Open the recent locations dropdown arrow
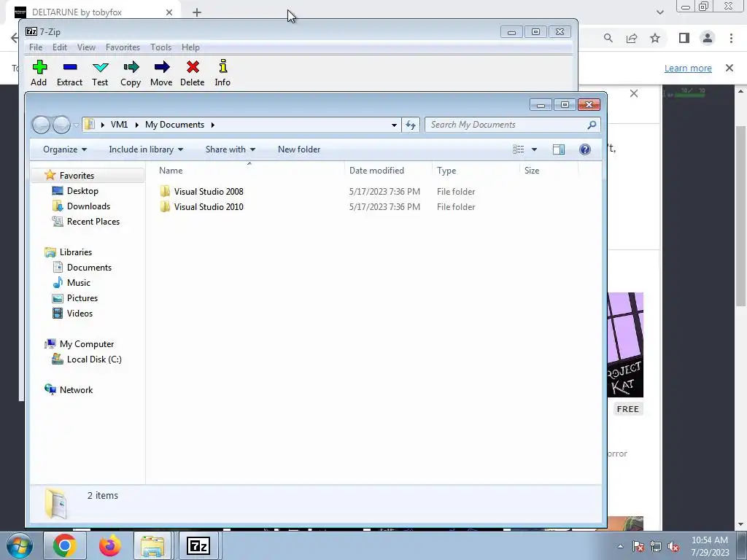This screenshot has height=560, width=747. (76, 125)
